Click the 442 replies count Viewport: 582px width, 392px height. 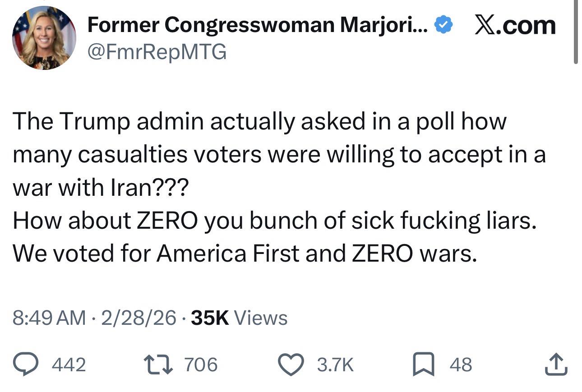(69, 364)
